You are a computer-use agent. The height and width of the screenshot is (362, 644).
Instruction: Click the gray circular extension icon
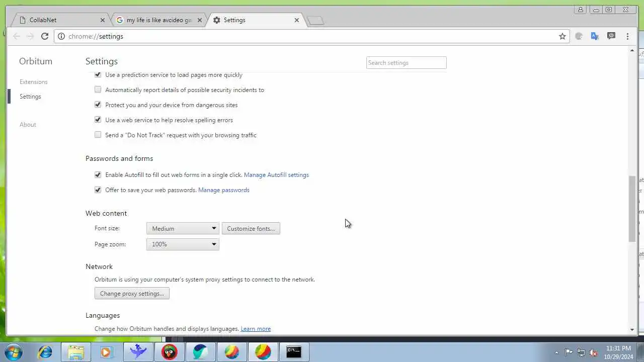click(579, 36)
